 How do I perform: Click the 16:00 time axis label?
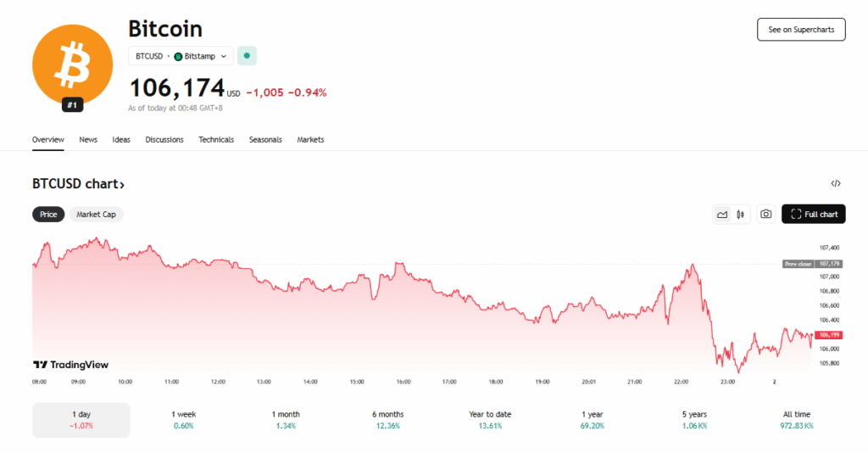403,382
